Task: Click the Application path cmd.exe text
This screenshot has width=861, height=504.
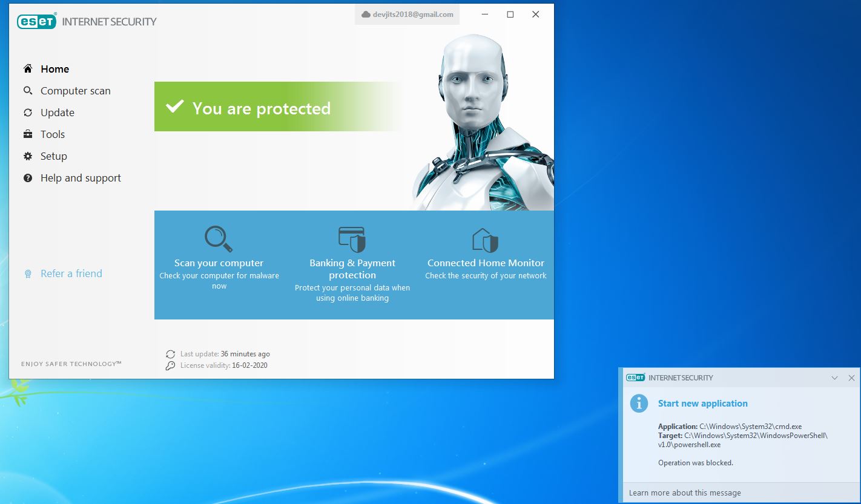Action: 730,427
